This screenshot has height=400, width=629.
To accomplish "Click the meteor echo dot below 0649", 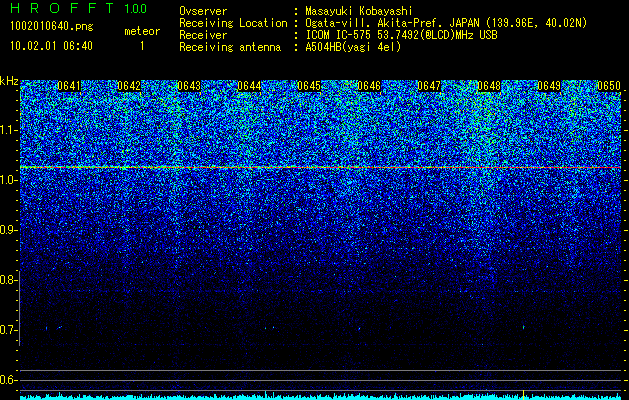I will (x=523, y=327).
